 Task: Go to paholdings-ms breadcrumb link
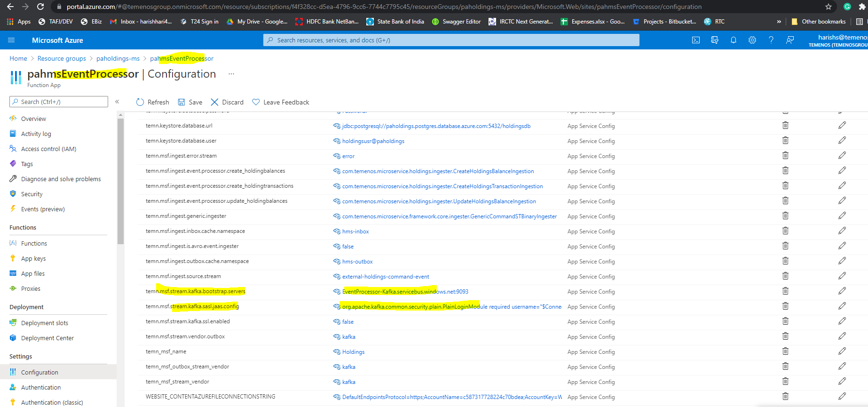118,59
